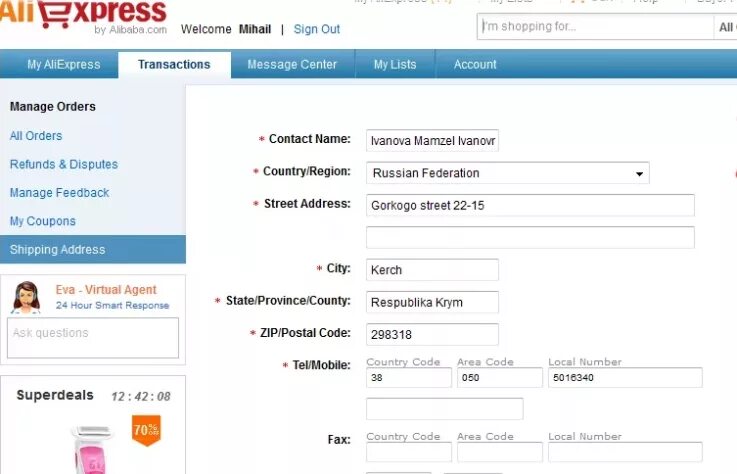
Task: Click the Eva virtual agent avatar
Action: 26,297
